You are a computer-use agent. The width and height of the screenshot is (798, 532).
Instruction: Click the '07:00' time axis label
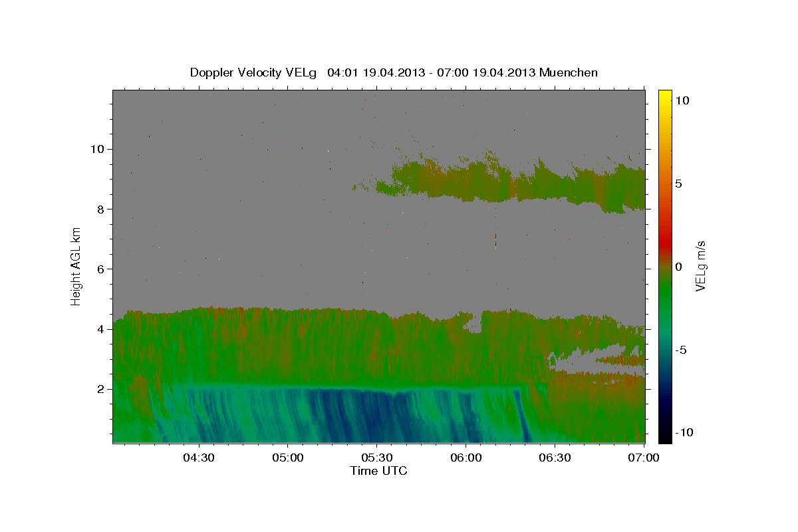(644, 458)
